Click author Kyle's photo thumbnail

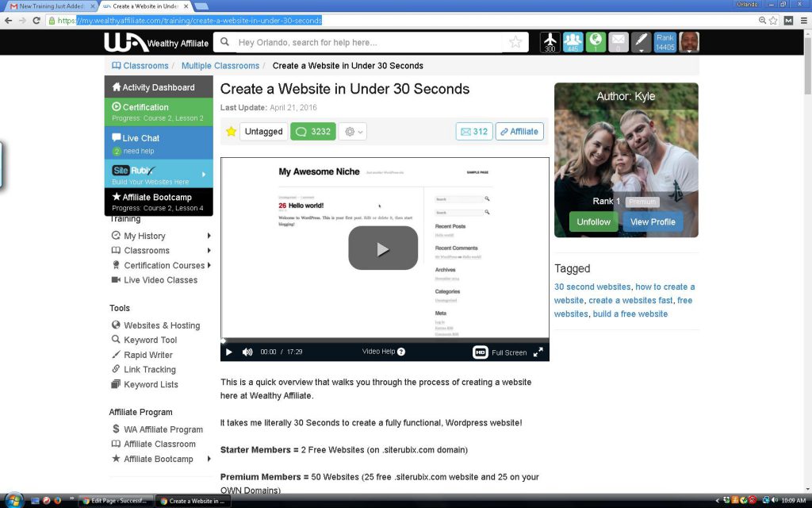point(626,160)
